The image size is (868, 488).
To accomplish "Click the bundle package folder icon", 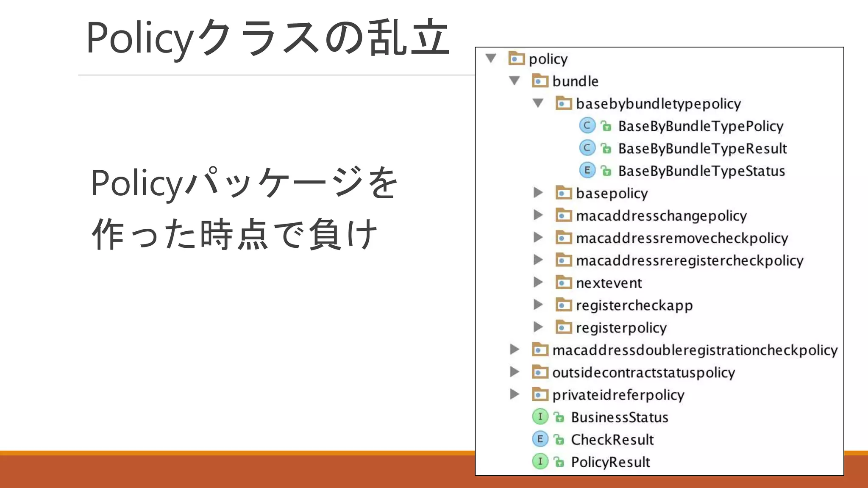I will 540,80.
